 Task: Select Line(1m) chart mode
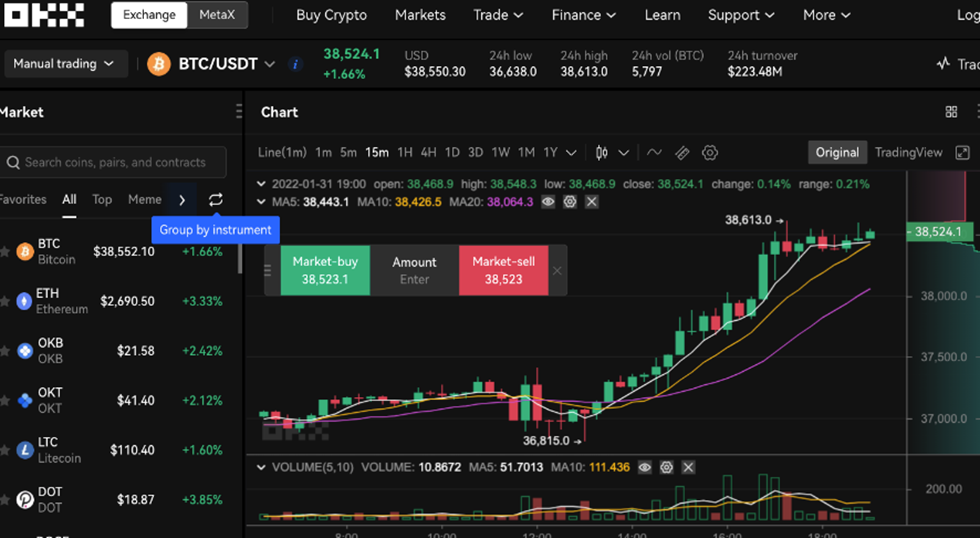282,152
